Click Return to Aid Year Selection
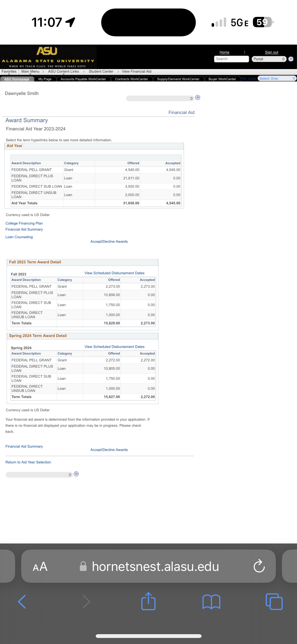Image resolution: width=297 pixels, height=644 pixels. [x=28, y=462]
